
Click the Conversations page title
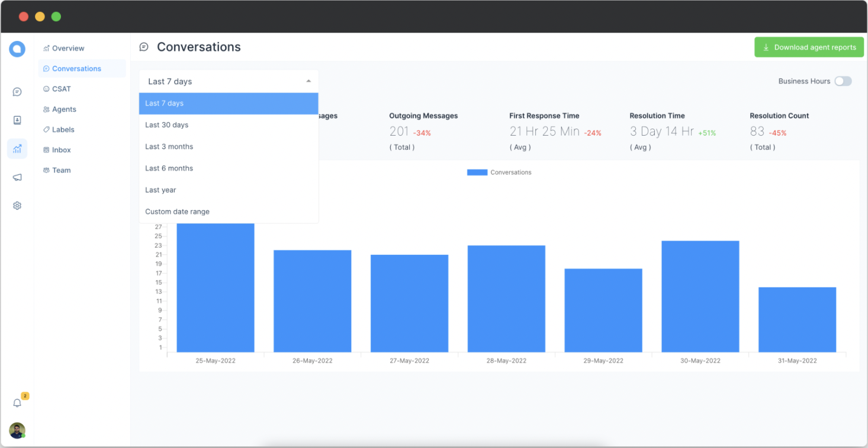[199, 47]
